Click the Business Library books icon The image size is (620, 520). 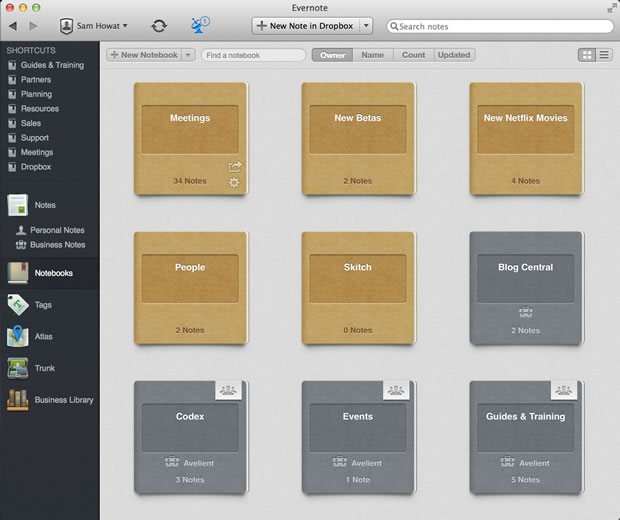pyautogui.click(x=18, y=400)
